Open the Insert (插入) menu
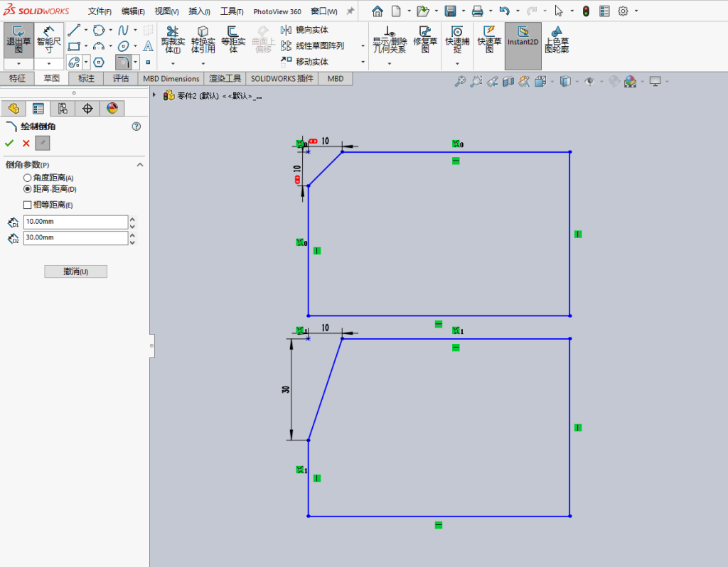This screenshot has width=728, height=567. tap(199, 11)
